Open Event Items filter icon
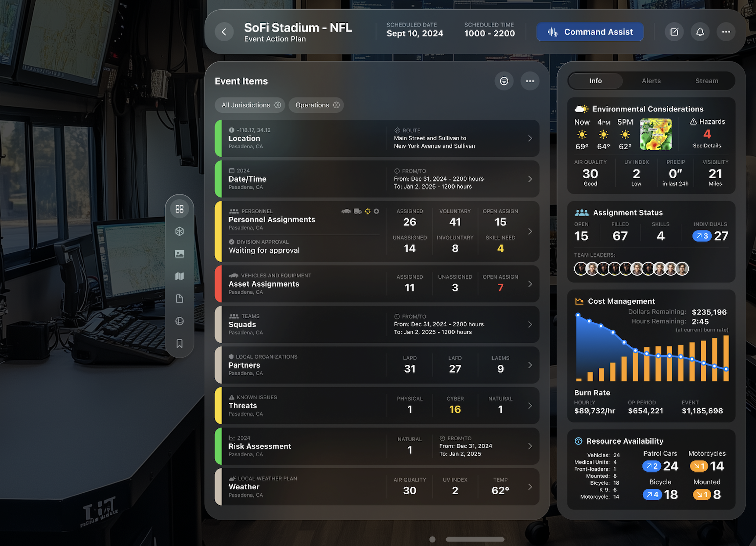The image size is (756, 546). [504, 81]
